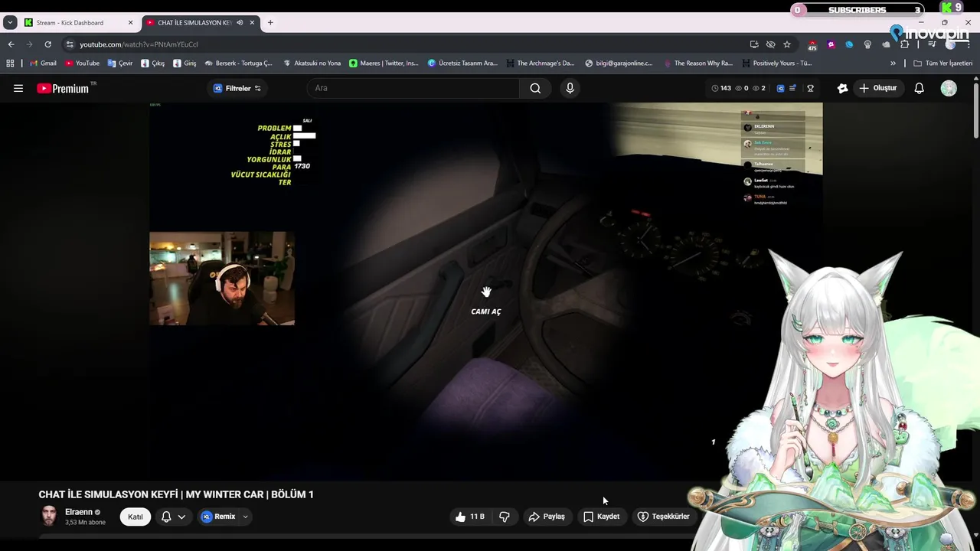The height and width of the screenshot is (551, 980).
Task: View site information icon in address bar
Action: pos(70,44)
